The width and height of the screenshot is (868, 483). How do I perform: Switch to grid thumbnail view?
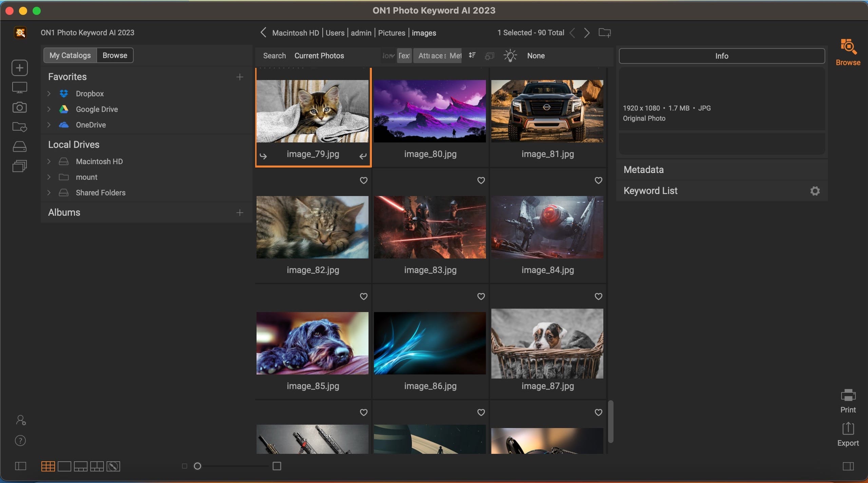(48, 466)
